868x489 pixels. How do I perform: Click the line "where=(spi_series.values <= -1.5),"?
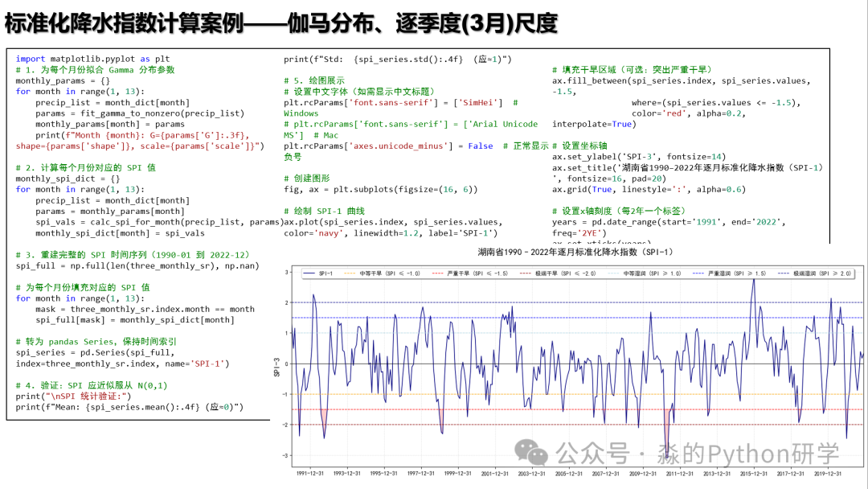click(x=716, y=102)
